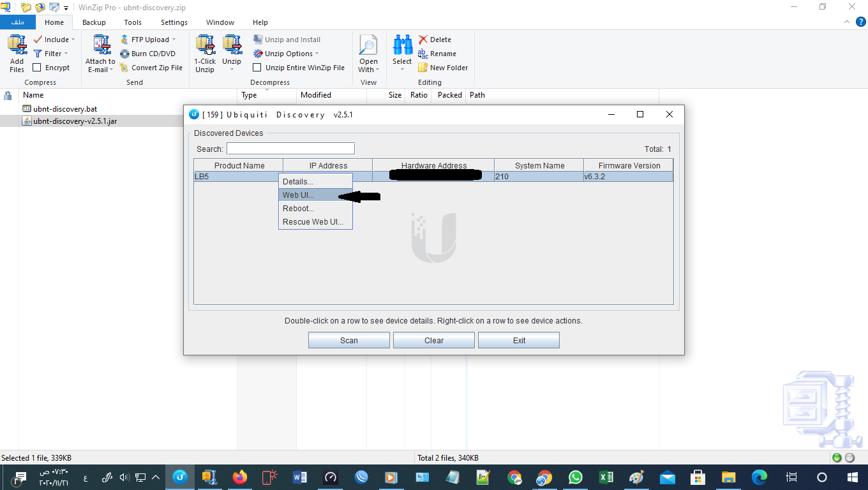Open the Settings tab
Image resolution: width=868 pixels, height=490 pixels.
click(174, 22)
